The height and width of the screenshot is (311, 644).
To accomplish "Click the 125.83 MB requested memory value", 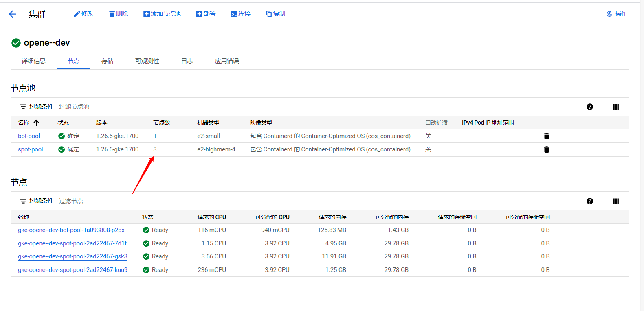I will (332, 230).
